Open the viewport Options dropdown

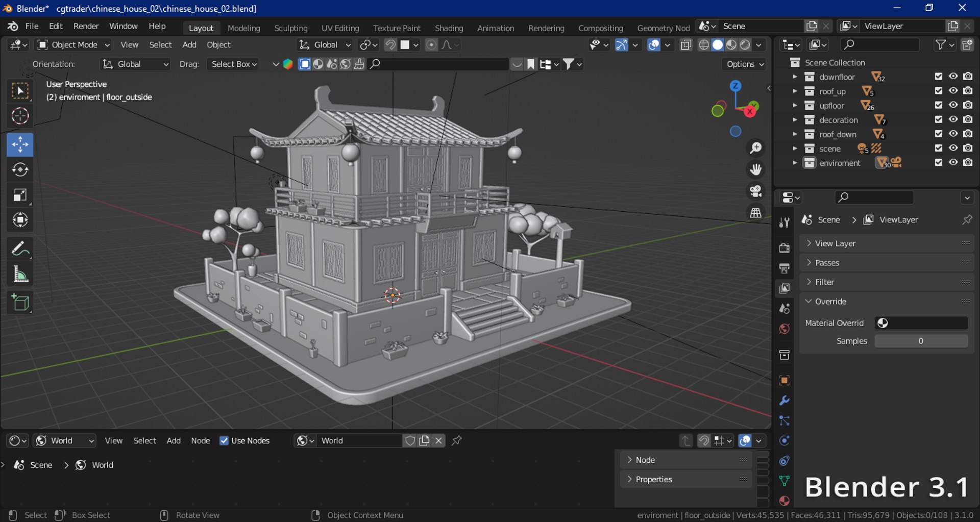click(745, 64)
